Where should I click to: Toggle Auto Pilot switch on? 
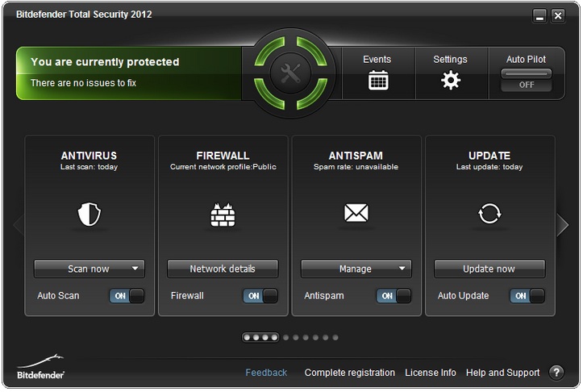(x=526, y=80)
